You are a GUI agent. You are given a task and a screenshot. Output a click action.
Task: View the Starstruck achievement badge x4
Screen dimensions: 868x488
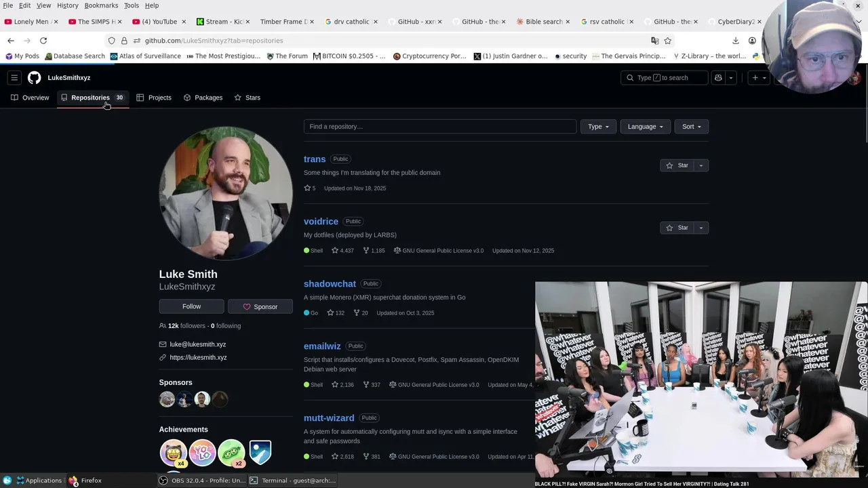pos(174,453)
